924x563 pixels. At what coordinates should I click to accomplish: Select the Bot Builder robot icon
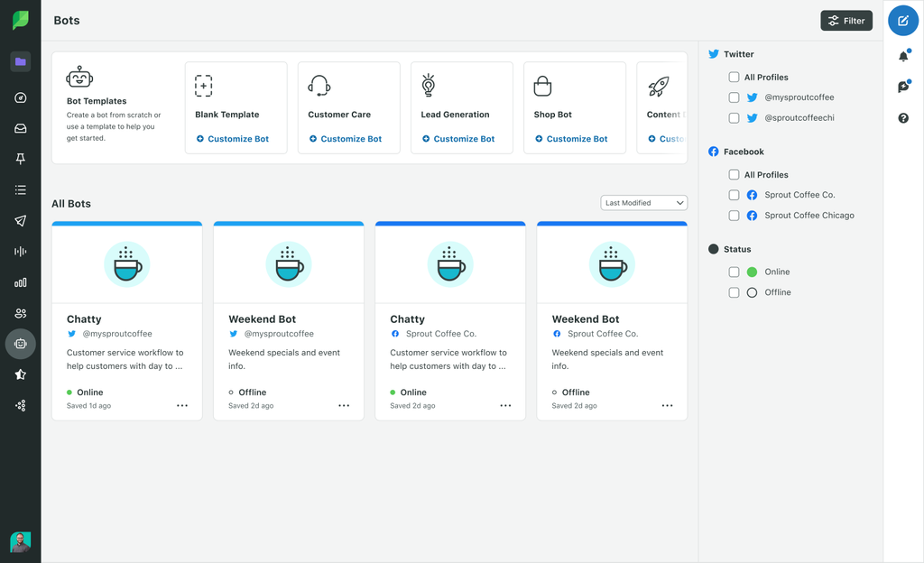point(20,343)
